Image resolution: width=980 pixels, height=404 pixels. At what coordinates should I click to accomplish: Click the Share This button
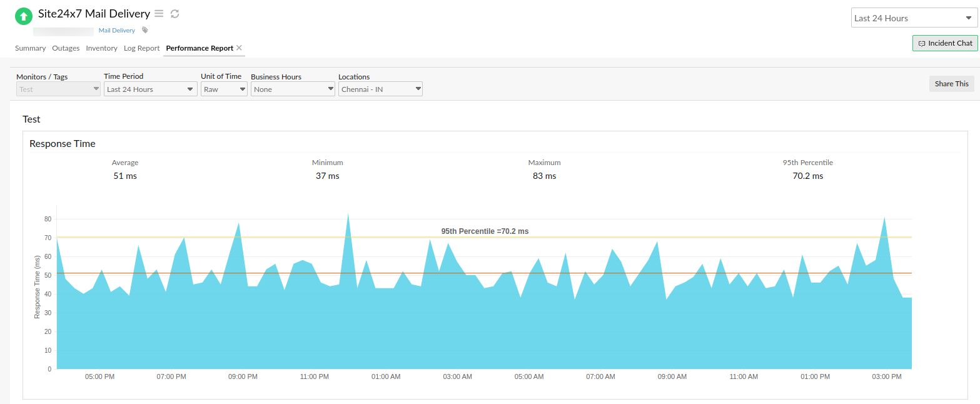pyautogui.click(x=951, y=83)
